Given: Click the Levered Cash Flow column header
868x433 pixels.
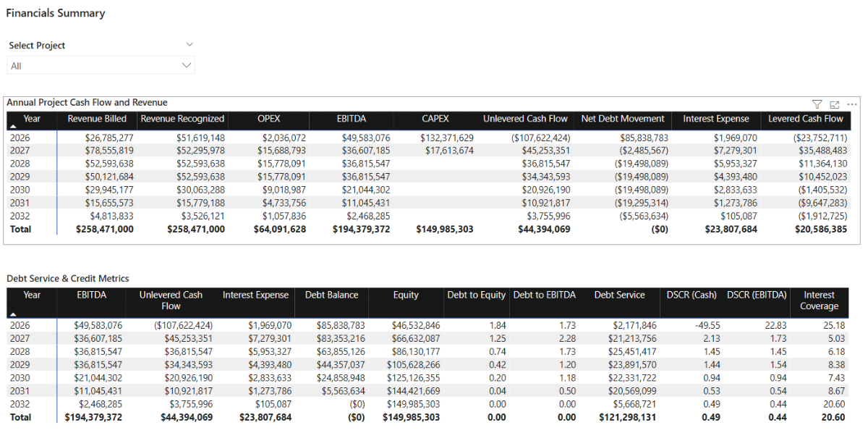Looking at the screenshot, I should tap(805, 119).
